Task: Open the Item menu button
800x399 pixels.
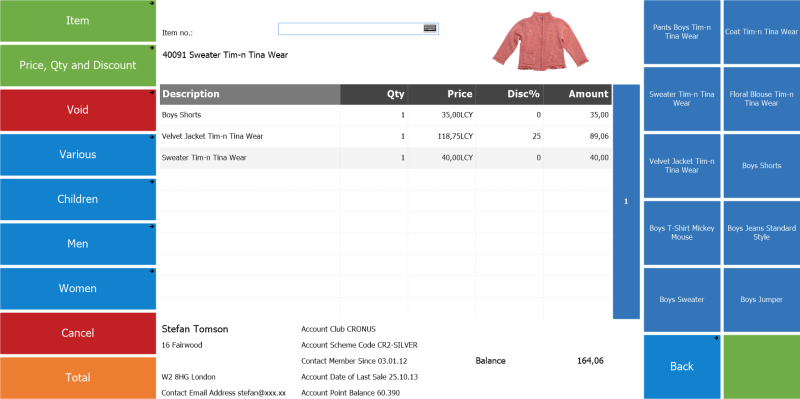Action: (78, 21)
